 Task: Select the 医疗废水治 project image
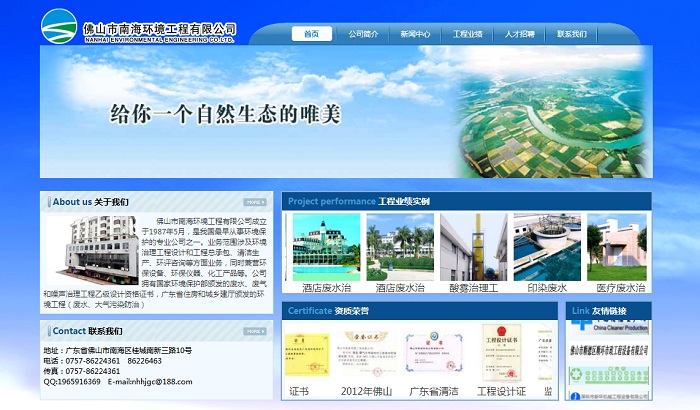click(622, 246)
